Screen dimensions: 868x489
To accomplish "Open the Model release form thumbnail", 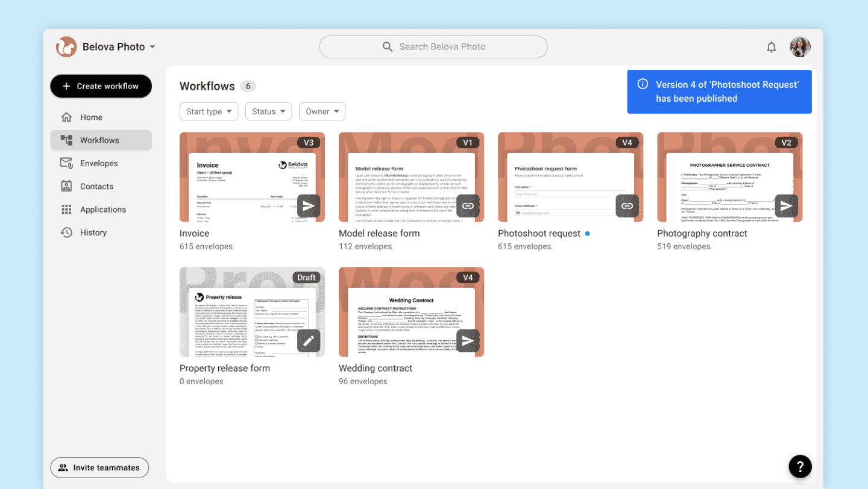I will click(x=411, y=177).
